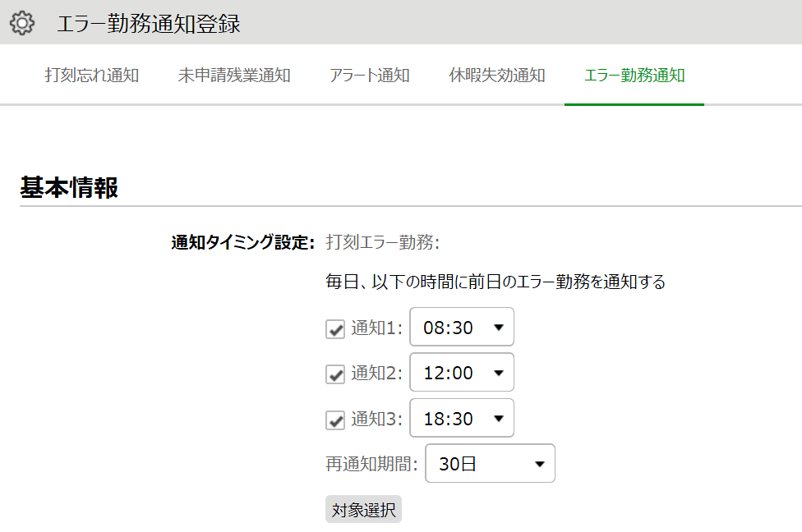Click the エラー勤務通知登録 page title
This screenshot has height=532, width=802.
149,24
